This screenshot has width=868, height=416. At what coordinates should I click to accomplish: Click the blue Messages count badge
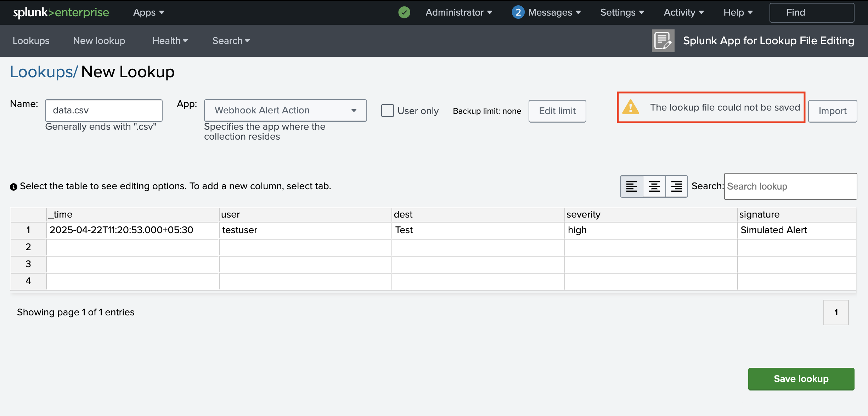pos(518,12)
